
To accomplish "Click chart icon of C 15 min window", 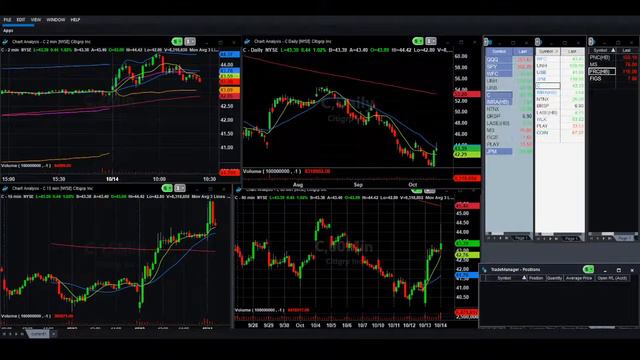I will pos(5,189).
